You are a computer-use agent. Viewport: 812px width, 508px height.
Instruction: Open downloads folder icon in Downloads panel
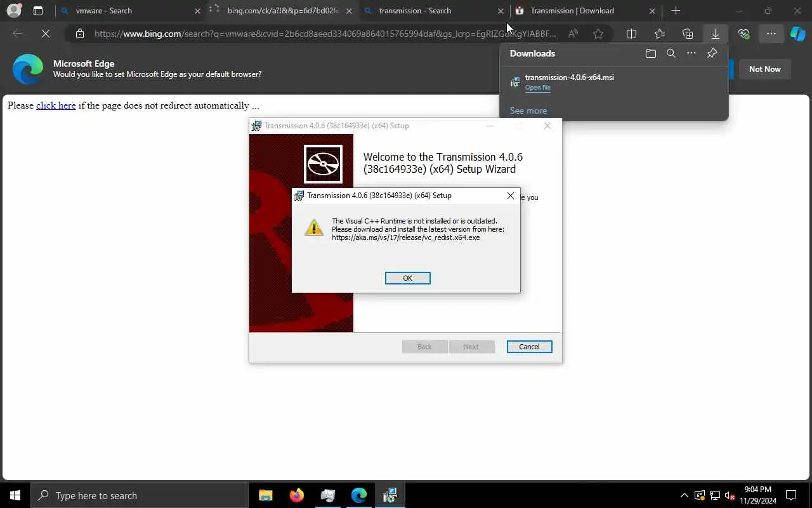pyautogui.click(x=650, y=54)
